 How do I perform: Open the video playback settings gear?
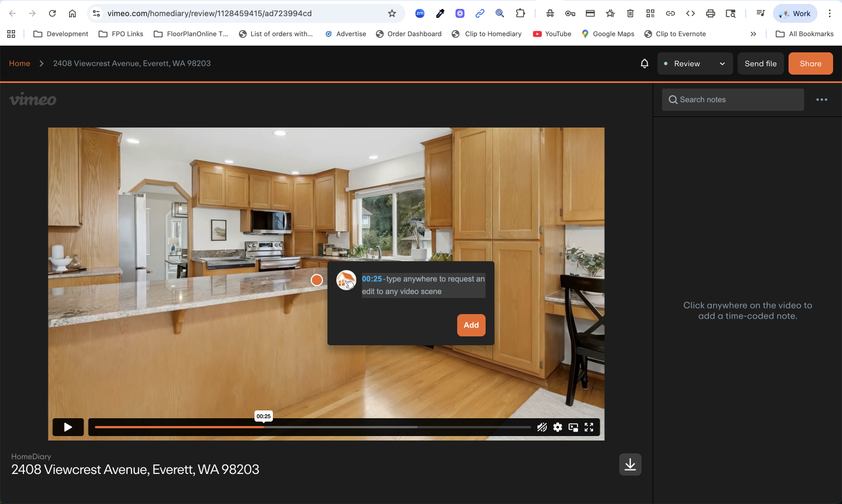tap(557, 427)
